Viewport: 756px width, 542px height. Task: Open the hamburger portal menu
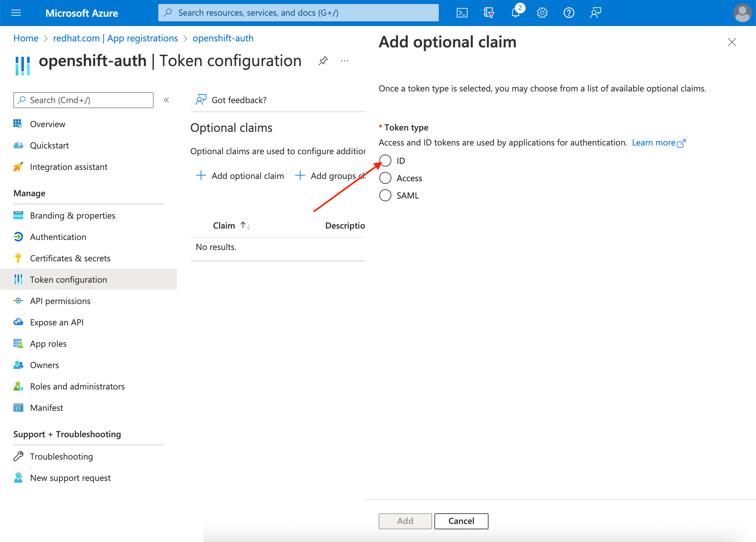click(16, 13)
